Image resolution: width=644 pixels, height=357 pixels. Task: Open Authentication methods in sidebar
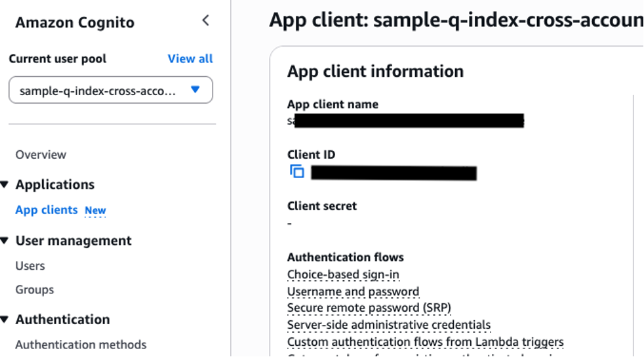click(81, 345)
